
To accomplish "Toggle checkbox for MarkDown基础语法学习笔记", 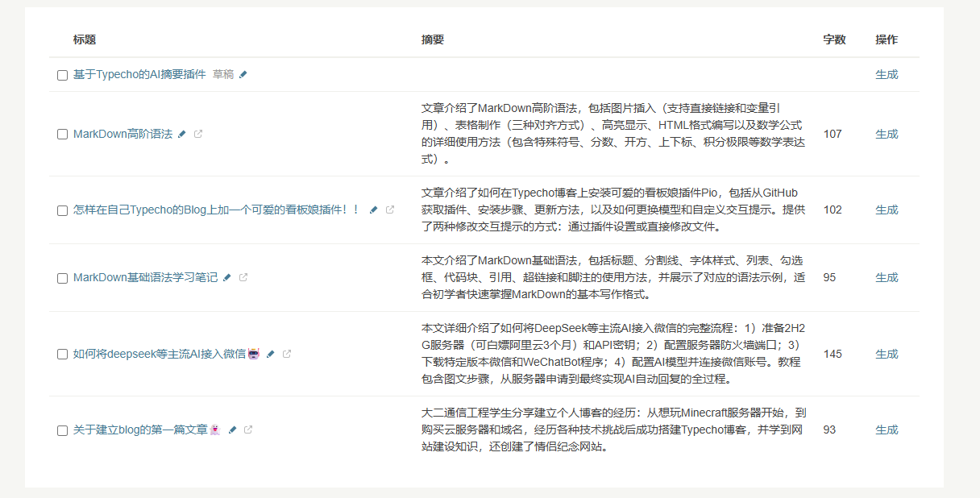I will [62, 278].
